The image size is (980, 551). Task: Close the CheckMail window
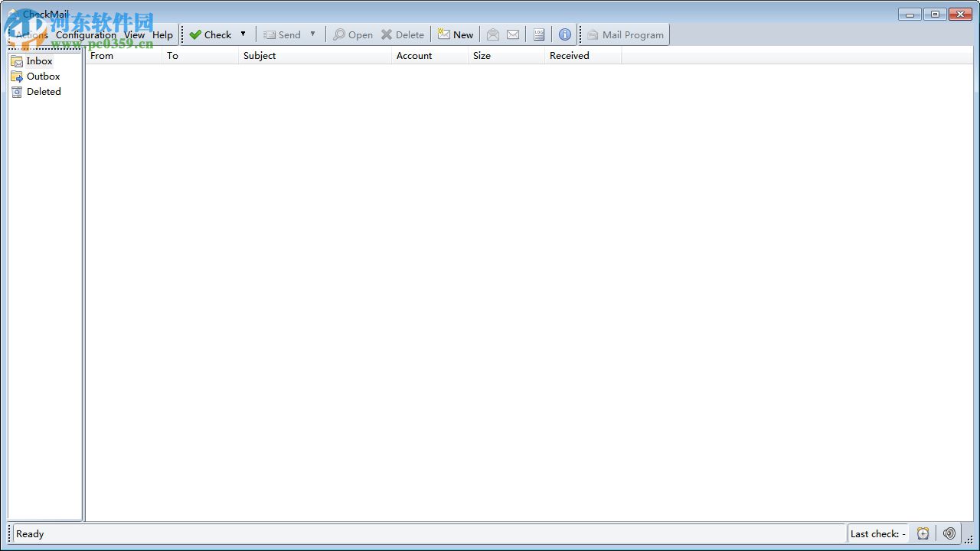(x=960, y=14)
